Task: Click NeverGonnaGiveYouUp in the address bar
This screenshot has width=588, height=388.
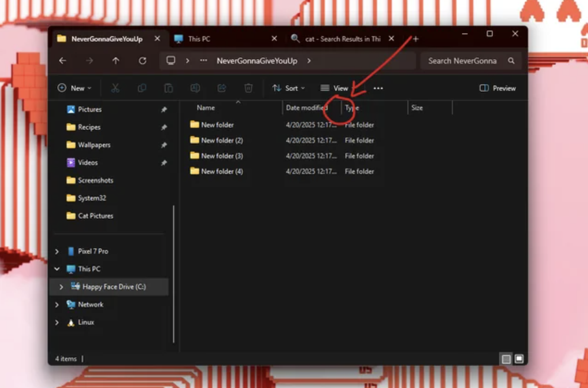Action: point(257,61)
